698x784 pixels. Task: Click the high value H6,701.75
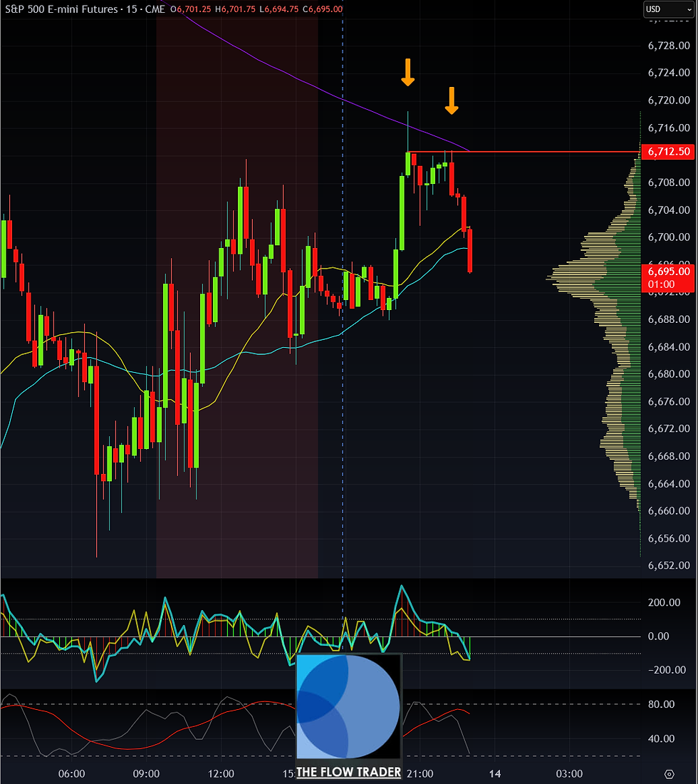(x=235, y=9)
